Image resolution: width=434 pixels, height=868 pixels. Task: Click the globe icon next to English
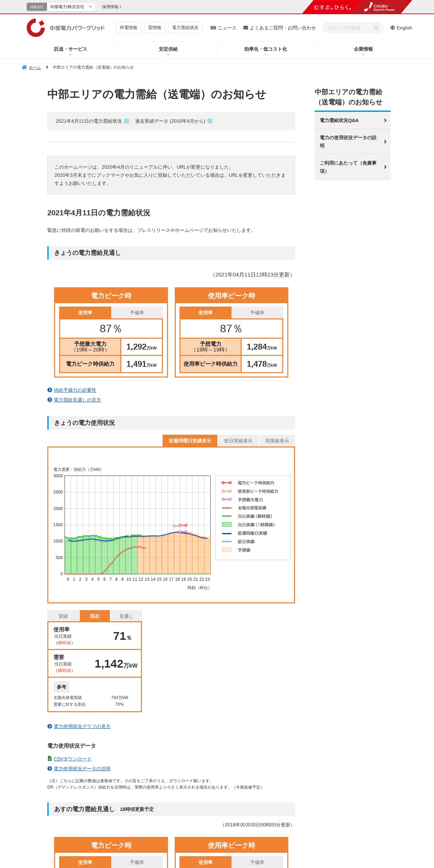pos(392,28)
